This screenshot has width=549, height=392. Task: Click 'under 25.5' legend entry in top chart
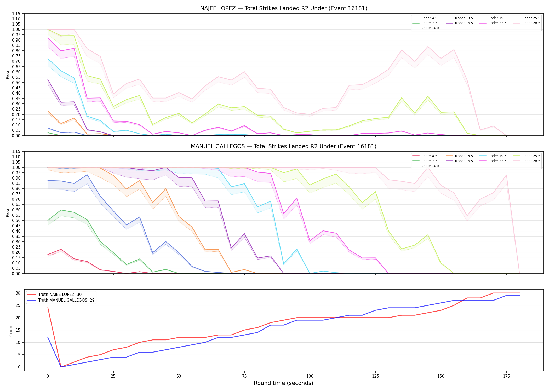tap(527, 18)
